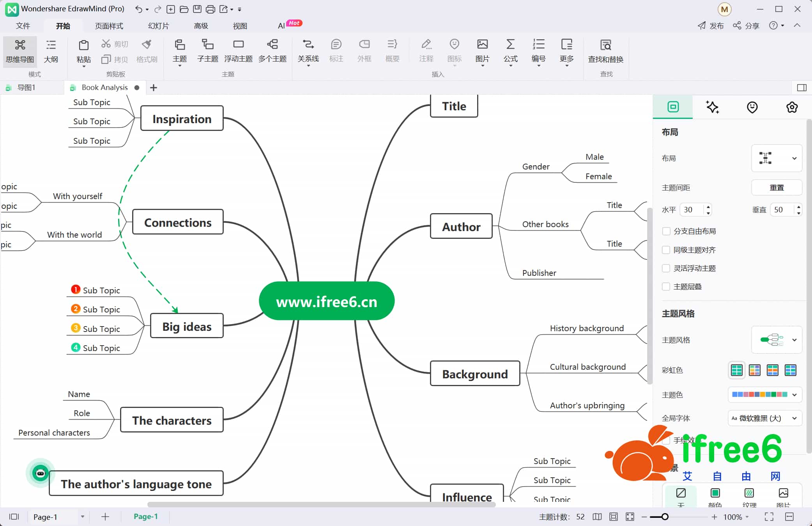812x526 pixels.
Task: Switch to Outline (大纲) mode
Action: coord(51,50)
